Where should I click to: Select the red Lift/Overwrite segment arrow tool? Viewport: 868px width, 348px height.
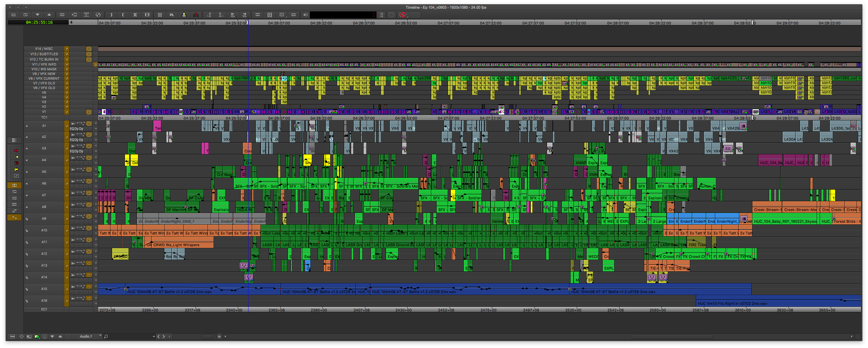click(16, 150)
